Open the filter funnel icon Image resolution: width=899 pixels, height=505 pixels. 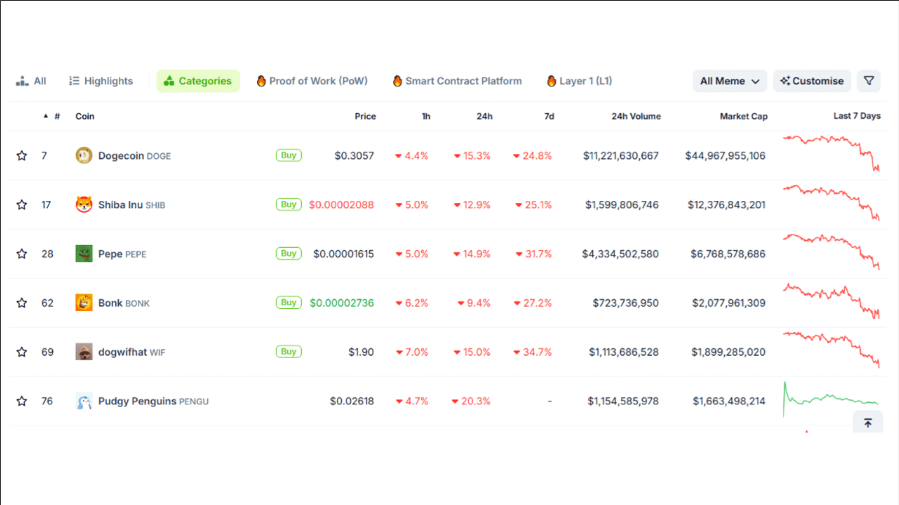tap(869, 81)
